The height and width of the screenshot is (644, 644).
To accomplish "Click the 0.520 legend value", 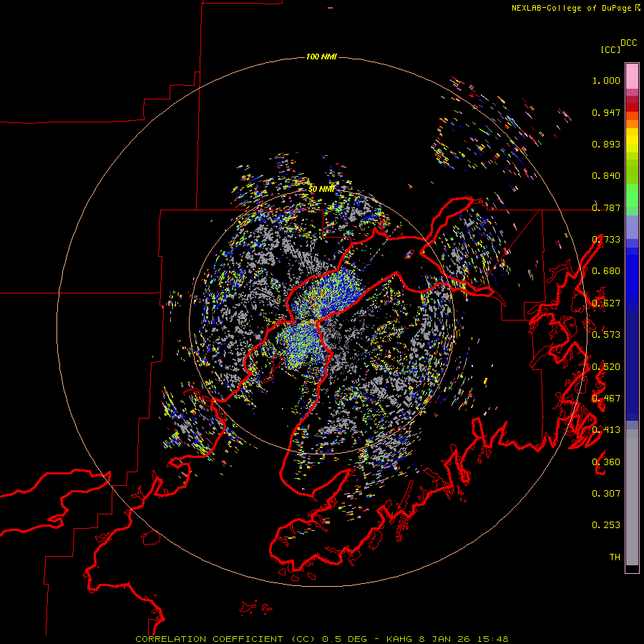I will point(606,367).
